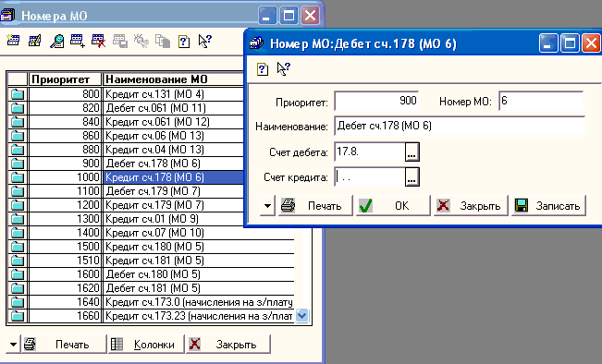Viewport: 602px width, 364px height.
Task: Click the empty Счет кредита field
Action: tap(370, 176)
